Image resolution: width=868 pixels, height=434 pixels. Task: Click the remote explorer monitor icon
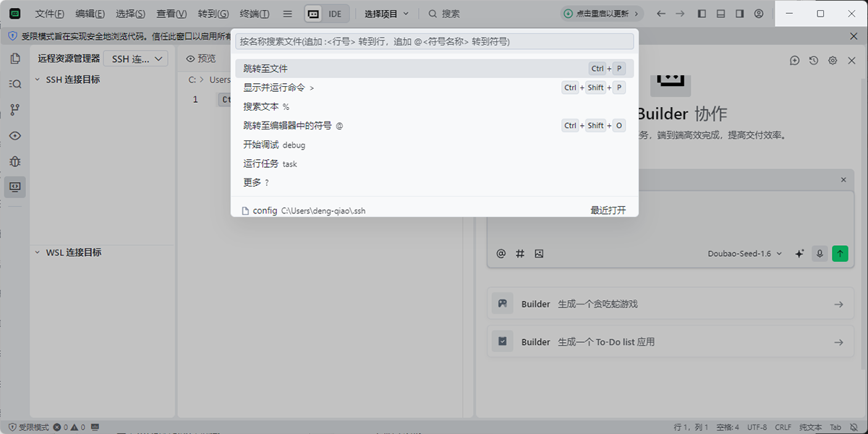click(x=14, y=187)
